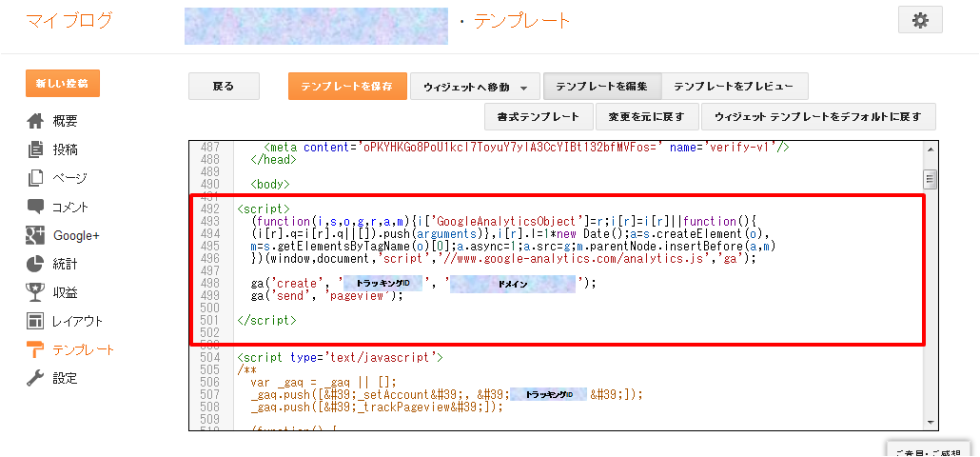
Task: Open the レイアウト section label
Action: pos(77,322)
